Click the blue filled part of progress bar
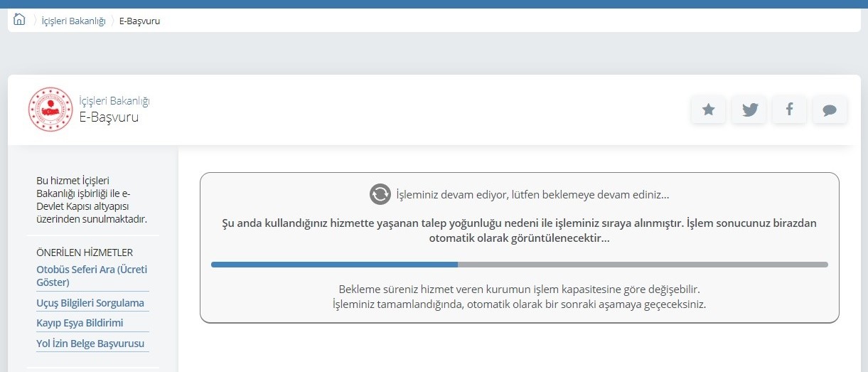Viewport: 868px width, 372px height. pos(334,265)
